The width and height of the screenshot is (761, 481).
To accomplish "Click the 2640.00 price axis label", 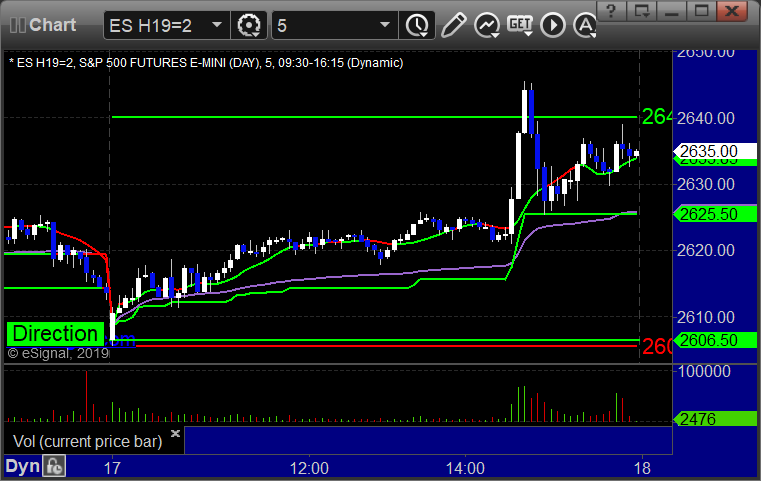I will click(706, 118).
